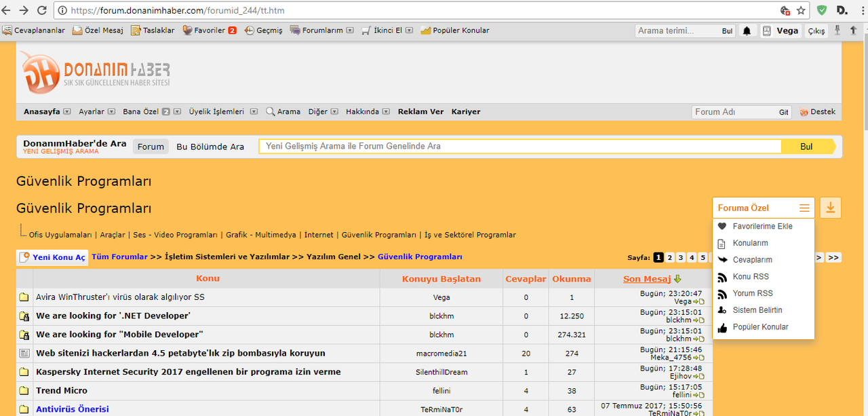The width and height of the screenshot is (868, 416).
Task: Click the folder icon of the Avira WinThruster topic
Action: point(24,297)
